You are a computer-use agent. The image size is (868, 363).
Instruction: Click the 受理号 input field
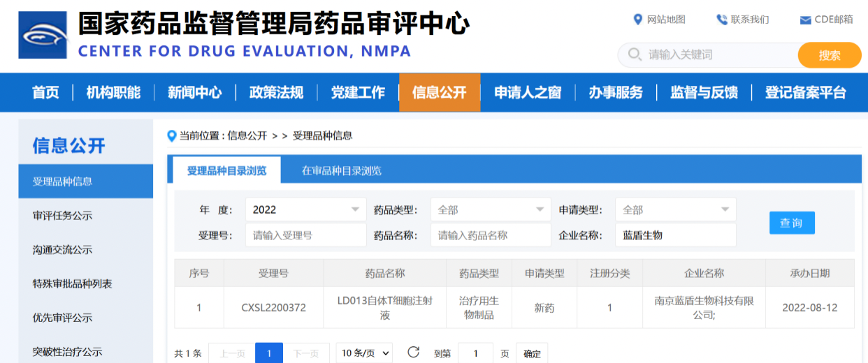coord(305,235)
